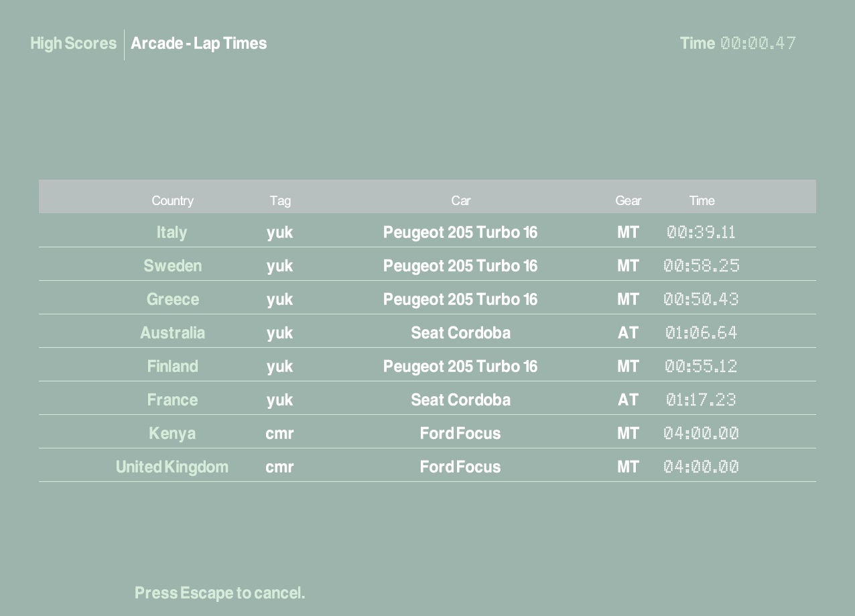Viewport: 855px width, 616px height.
Task: Select the Arcade - Lap Times title
Action: 198,44
